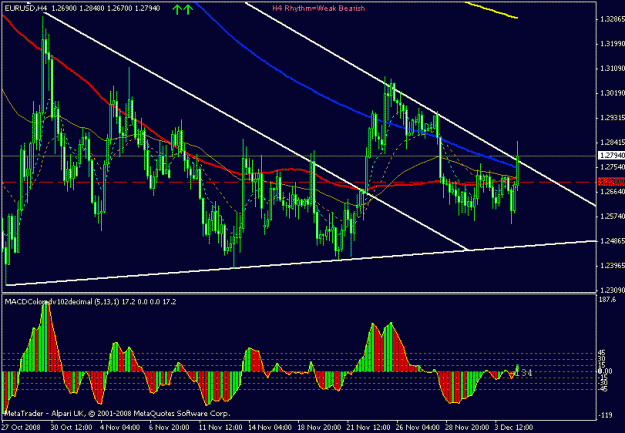Image resolution: width=625 pixels, height=433 pixels.
Task: Click the 1.31090 price axis label
Action: point(612,69)
